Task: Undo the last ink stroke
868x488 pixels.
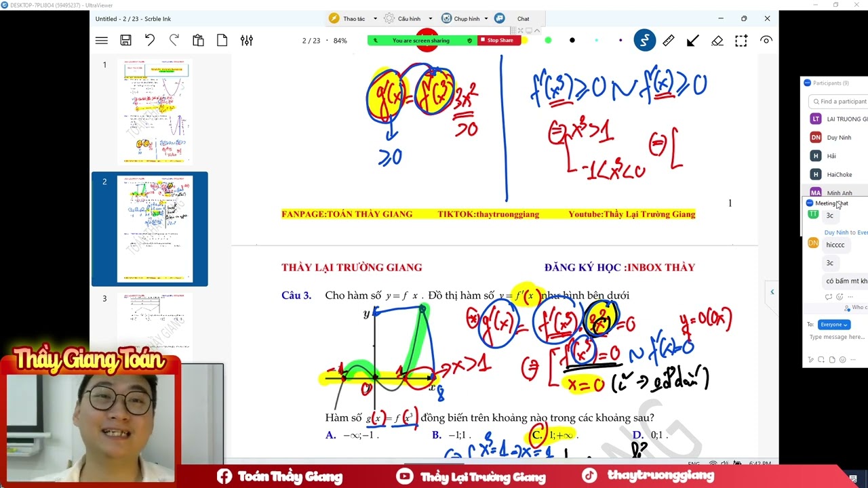Action: tap(150, 41)
